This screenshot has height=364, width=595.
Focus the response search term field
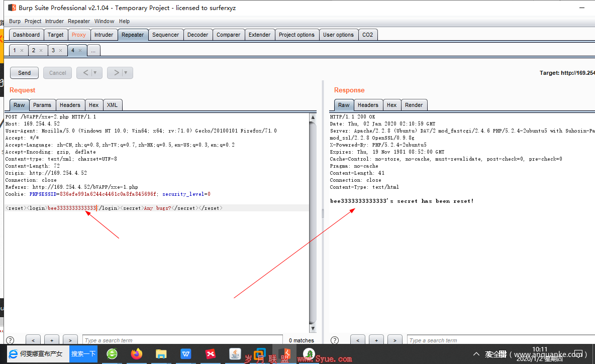(501, 340)
